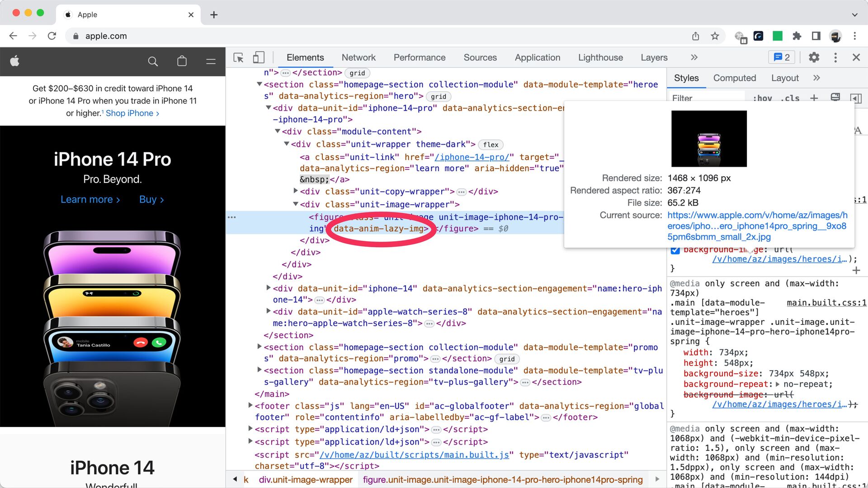Open the Extensions puzzle icon
This screenshot has width=868, height=488.
coord(797,36)
